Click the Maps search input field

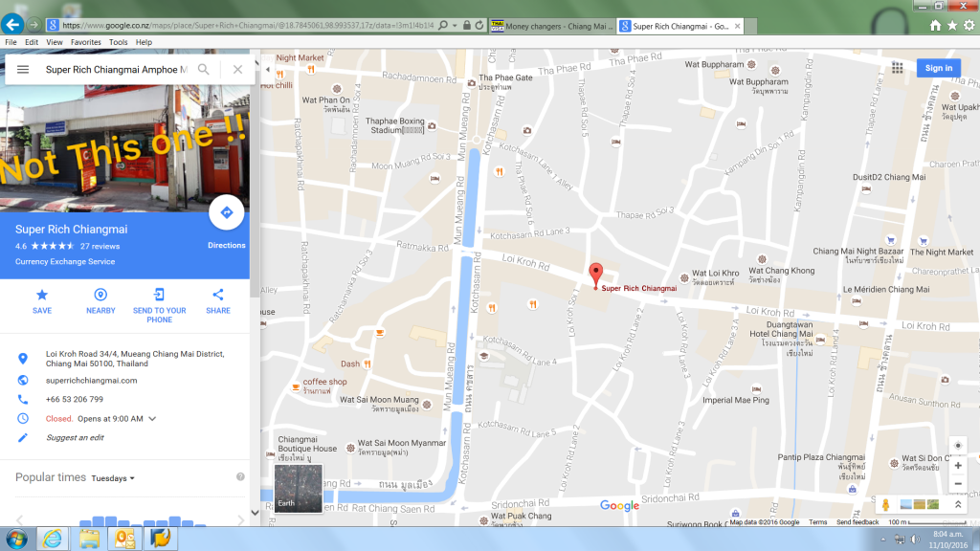click(116, 69)
